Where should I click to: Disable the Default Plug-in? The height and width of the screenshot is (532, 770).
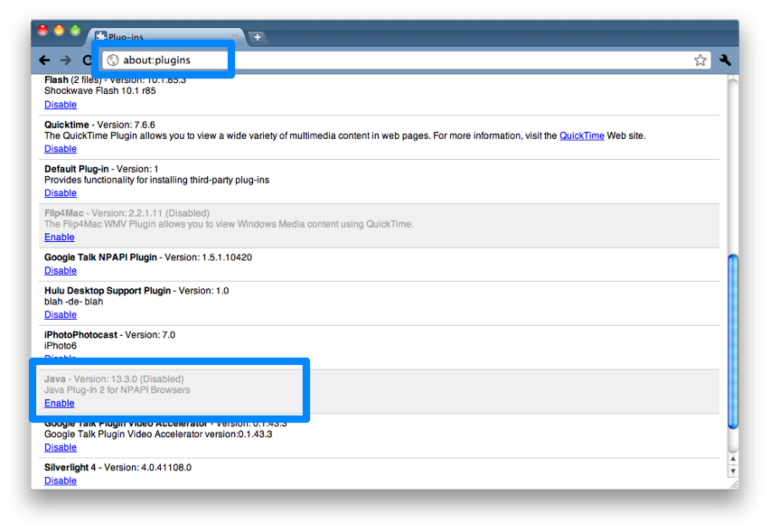61,193
